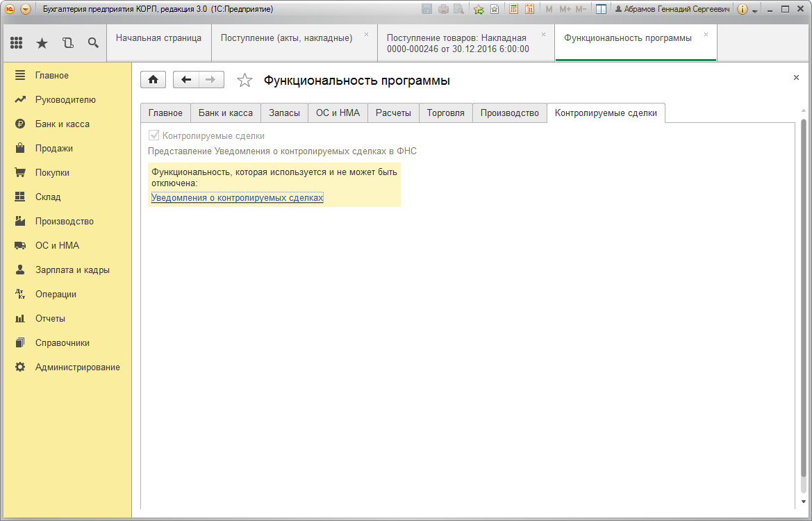
Task: Open Покупки section in the sidebar
Action: point(67,172)
